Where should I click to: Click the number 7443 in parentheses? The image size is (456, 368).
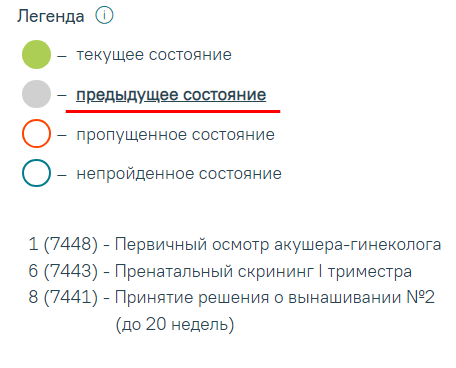[x=71, y=271]
